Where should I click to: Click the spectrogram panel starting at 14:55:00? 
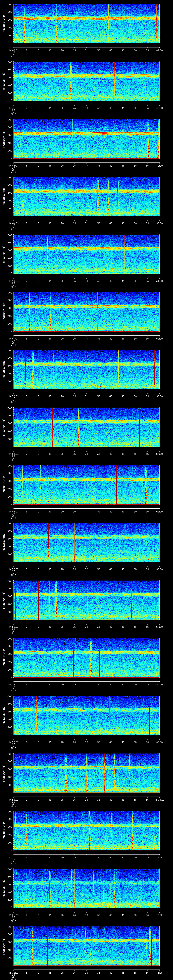[86, 542]
